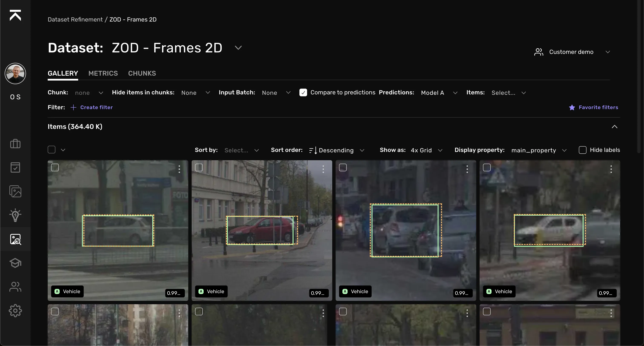Select the fourth Vehicle card checkbox

[486, 167]
